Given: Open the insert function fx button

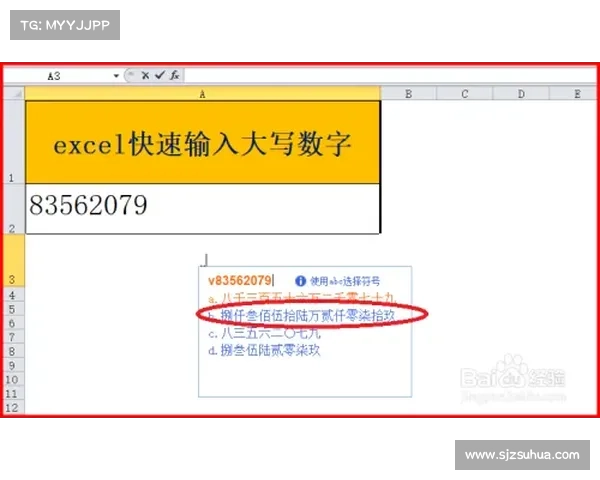Looking at the screenshot, I should 175,75.
